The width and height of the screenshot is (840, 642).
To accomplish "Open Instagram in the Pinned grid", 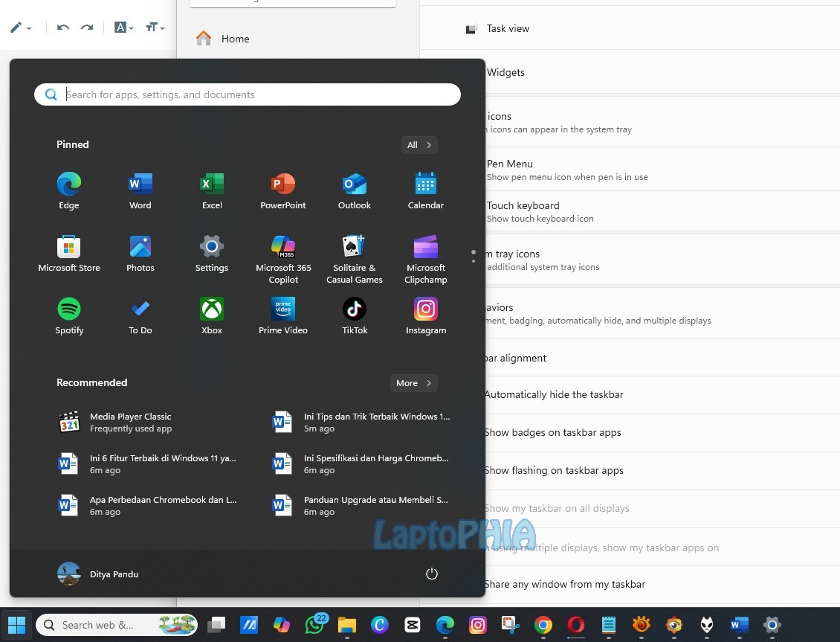I will (426, 315).
